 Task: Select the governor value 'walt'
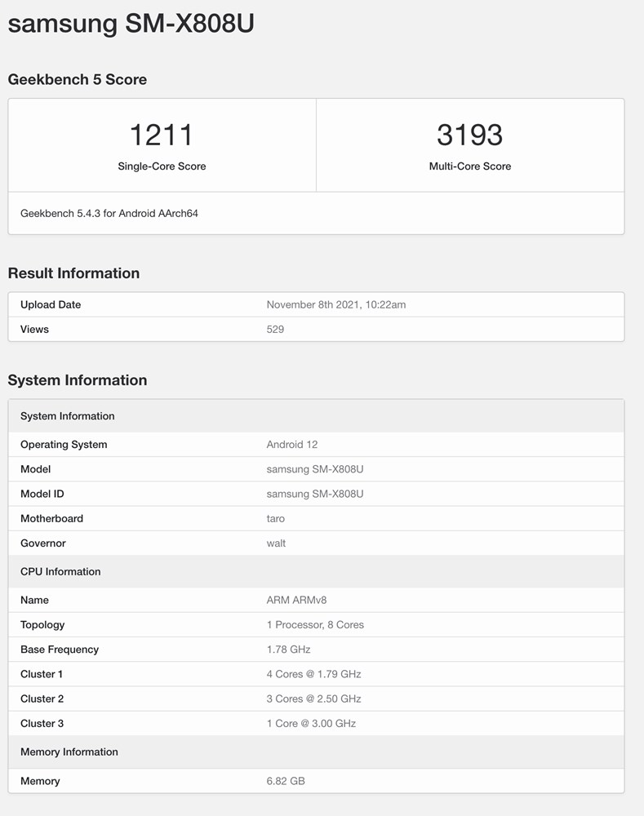[276, 543]
